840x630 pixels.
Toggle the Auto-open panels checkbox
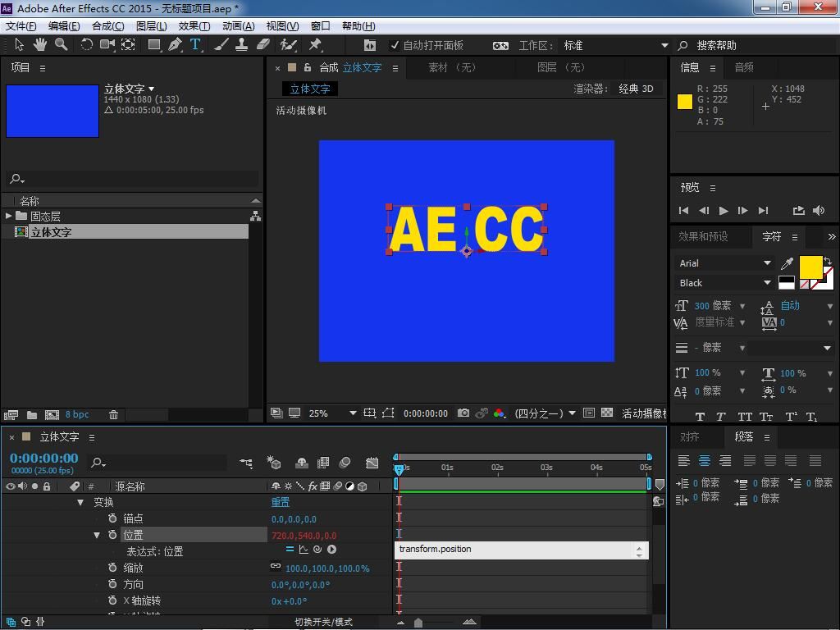pyautogui.click(x=395, y=46)
